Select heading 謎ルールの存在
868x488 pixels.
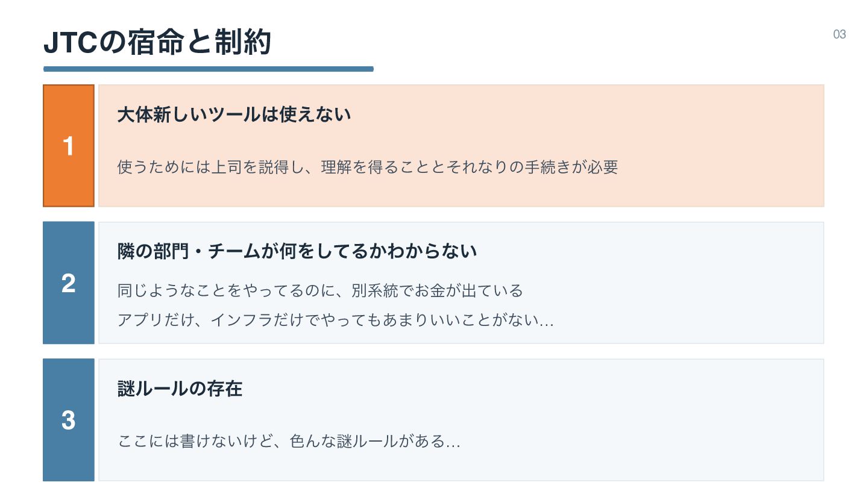180,389
